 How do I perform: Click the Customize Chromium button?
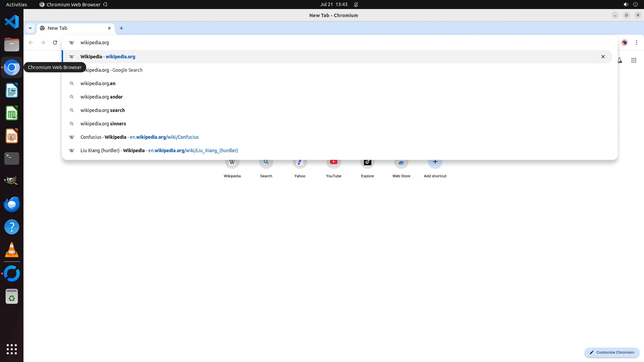tap(612, 352)
